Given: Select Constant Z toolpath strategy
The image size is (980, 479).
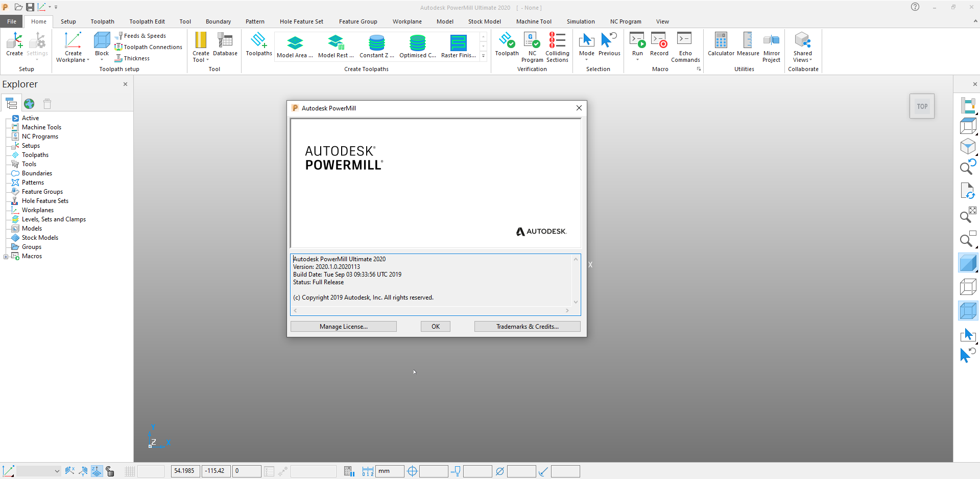Looking at the screenshot, I should [x=377, y=47].
